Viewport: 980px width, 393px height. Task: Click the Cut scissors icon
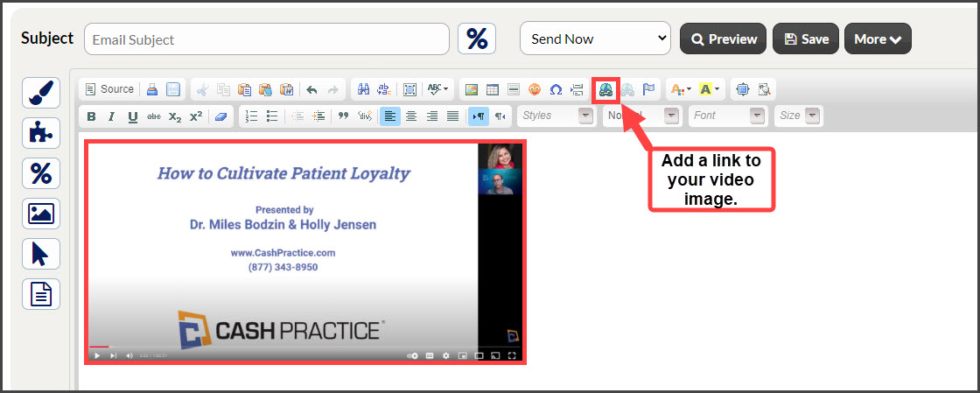click(202, 89)
